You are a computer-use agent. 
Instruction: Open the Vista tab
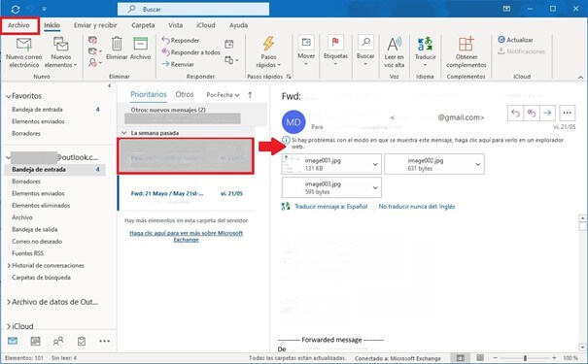click(x=175, y=25)
